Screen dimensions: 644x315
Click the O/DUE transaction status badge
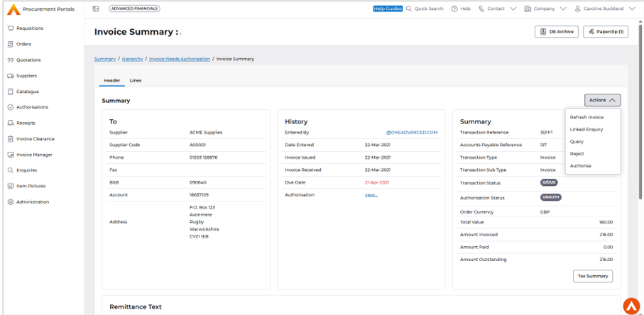(x=549, y=182)
